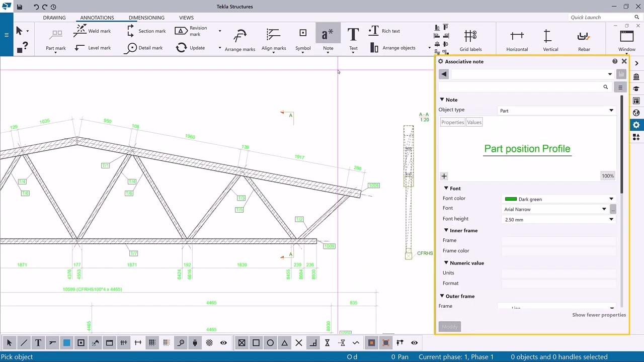
Task: Toggle select grids switch in bottom toolbar
Action: click(152, 343)
